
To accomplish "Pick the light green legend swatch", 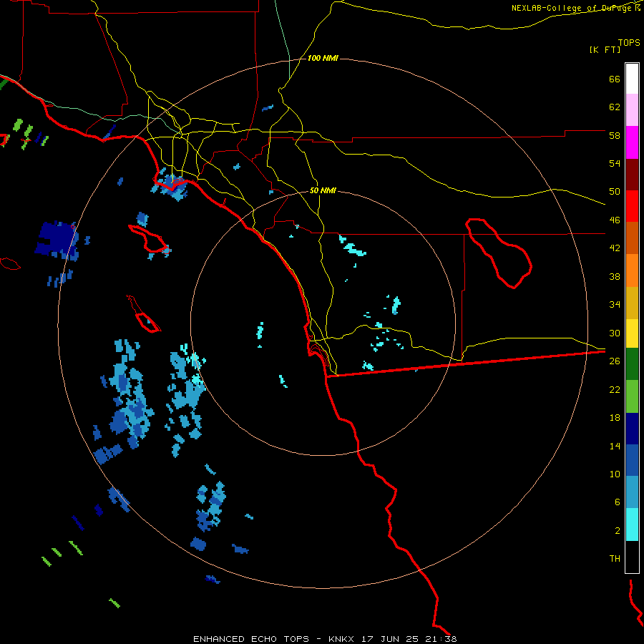I will click(632, 396).
